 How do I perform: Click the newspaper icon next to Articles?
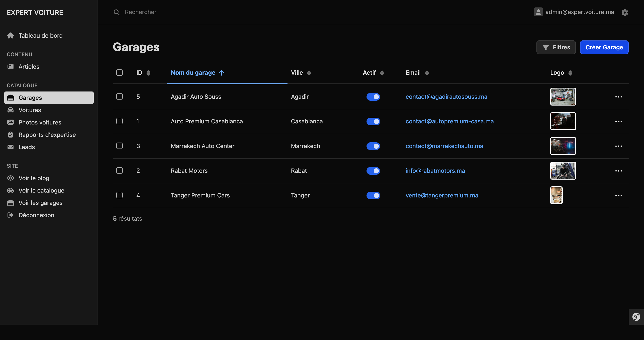(x=10, y=66)
